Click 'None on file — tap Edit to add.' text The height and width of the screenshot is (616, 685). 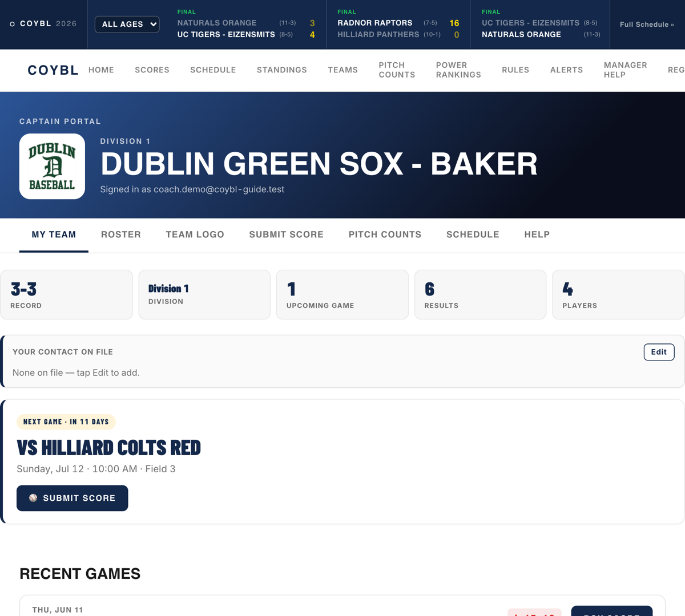pos(76,372)
